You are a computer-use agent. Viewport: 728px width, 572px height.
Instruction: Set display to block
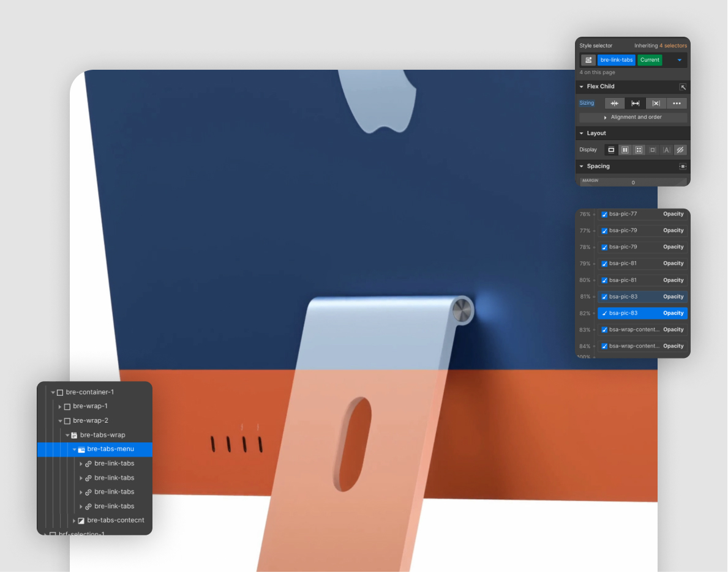pyautogui.click(x=611, y=150)
